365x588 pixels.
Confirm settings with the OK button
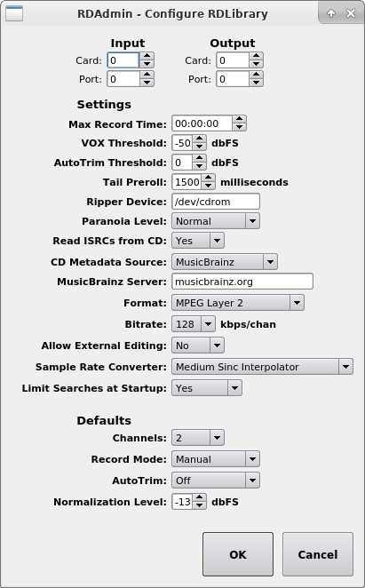click(238, 554)
